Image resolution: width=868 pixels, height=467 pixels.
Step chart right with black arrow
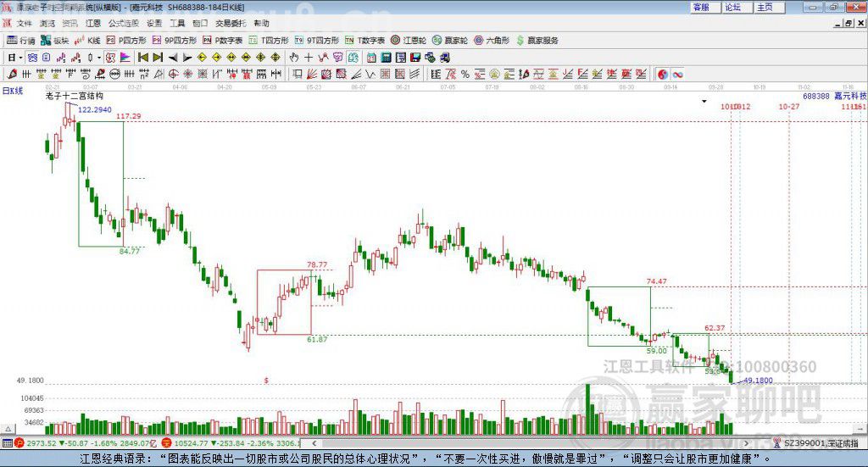tap(187, 58)
